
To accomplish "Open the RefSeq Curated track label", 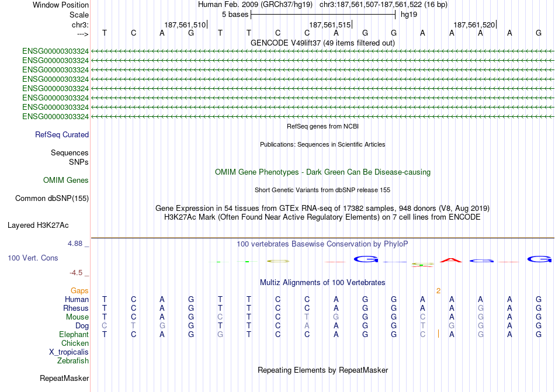I will point(62,135).
